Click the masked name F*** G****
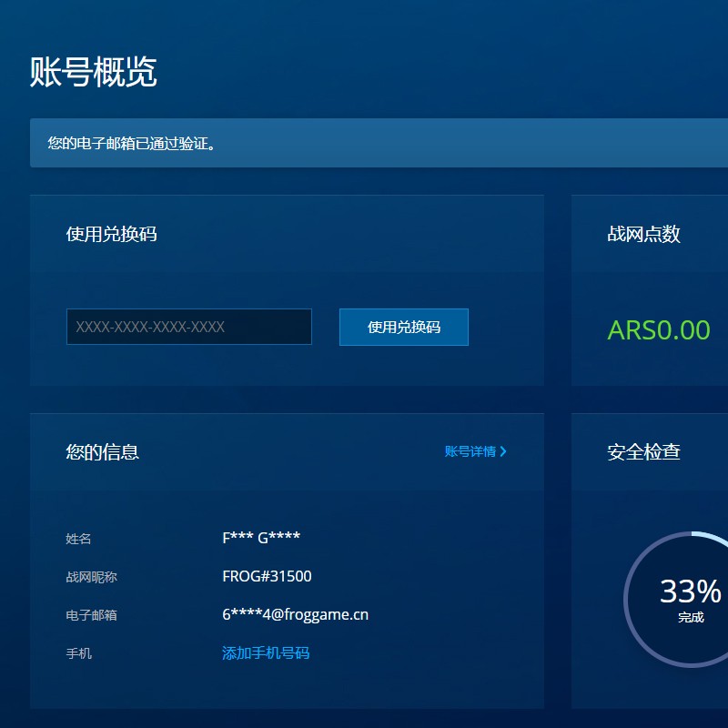 (261, 538)
